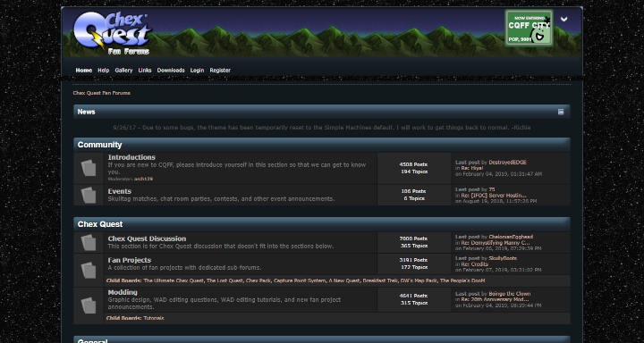Click the news announcement dated 9/26/17
This screenshot has height=343, width=644.
click(x=322, y=128)
